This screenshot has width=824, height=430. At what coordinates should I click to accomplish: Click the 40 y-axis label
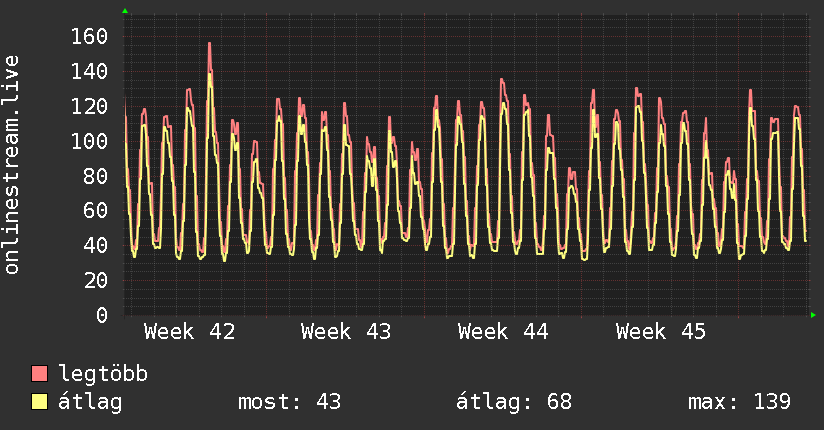click(x=96, y=245)
